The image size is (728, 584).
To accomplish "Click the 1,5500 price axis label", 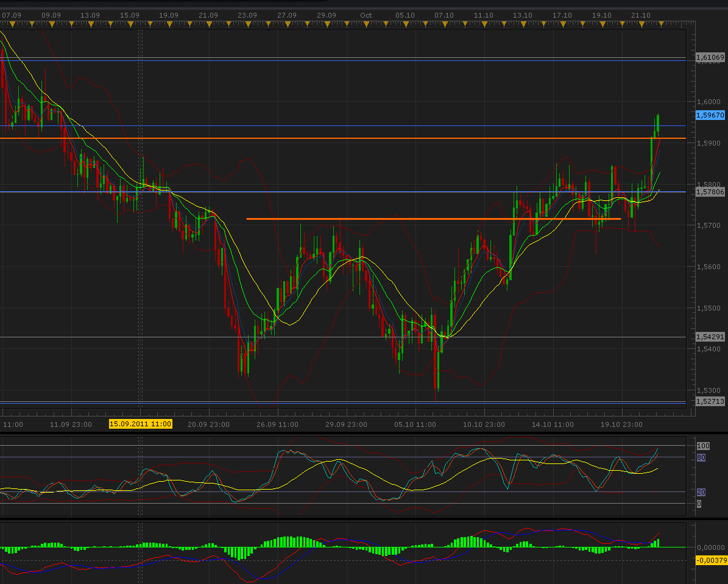I will coord(709,308).
